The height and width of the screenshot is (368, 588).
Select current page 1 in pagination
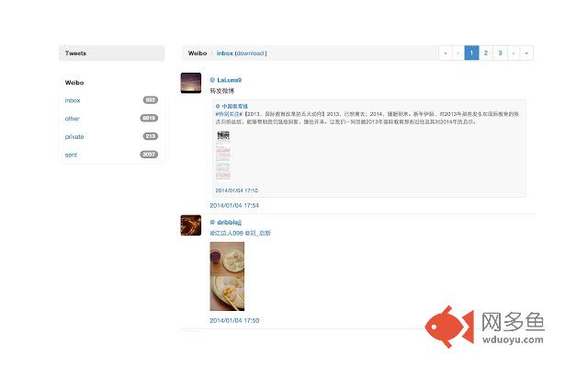pyautogui.click(x=471, y=53)
